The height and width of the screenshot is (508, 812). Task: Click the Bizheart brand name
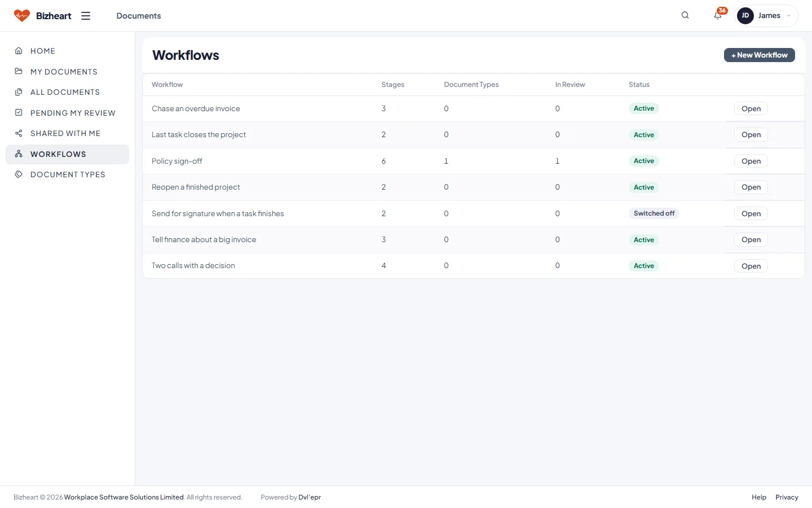tap(54, 16)
